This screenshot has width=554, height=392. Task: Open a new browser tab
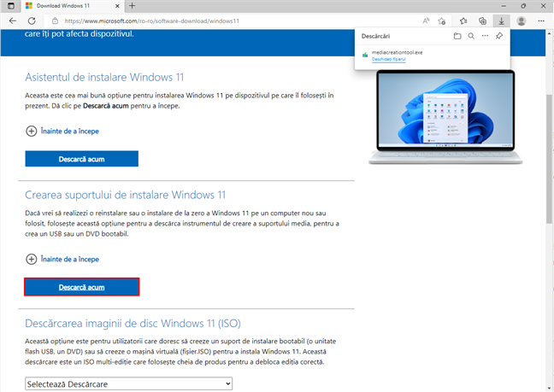[x=133, y=6]
